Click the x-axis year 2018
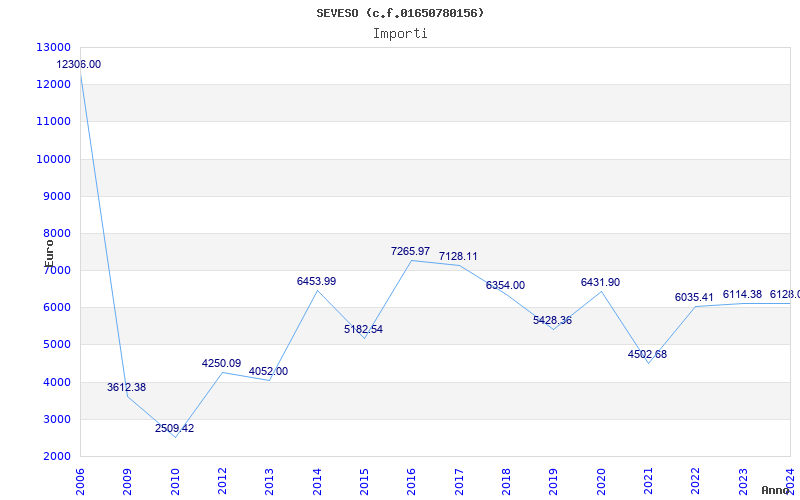Screen dimensions: 800x500 click(x=506, y=481)
